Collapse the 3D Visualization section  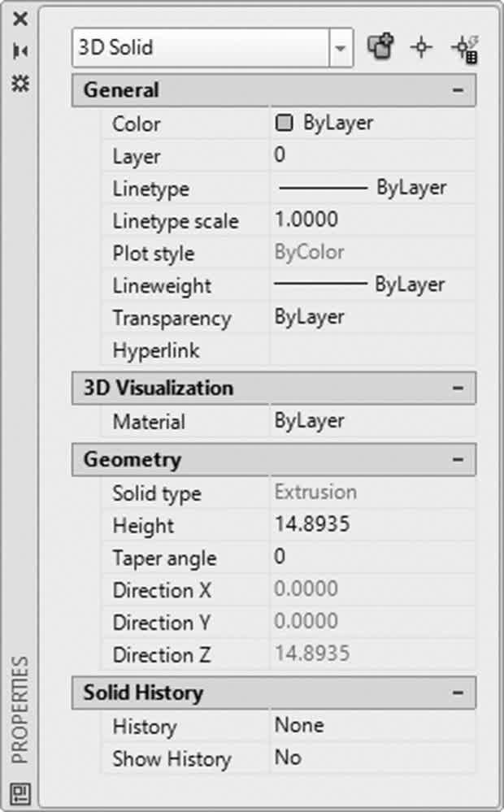click(458, 388)
